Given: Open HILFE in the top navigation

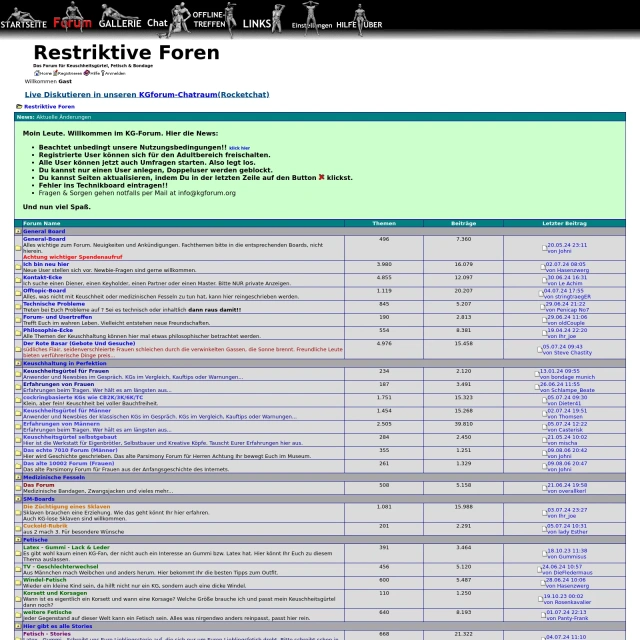Looking at the screenshot, I should click(346, 25).
